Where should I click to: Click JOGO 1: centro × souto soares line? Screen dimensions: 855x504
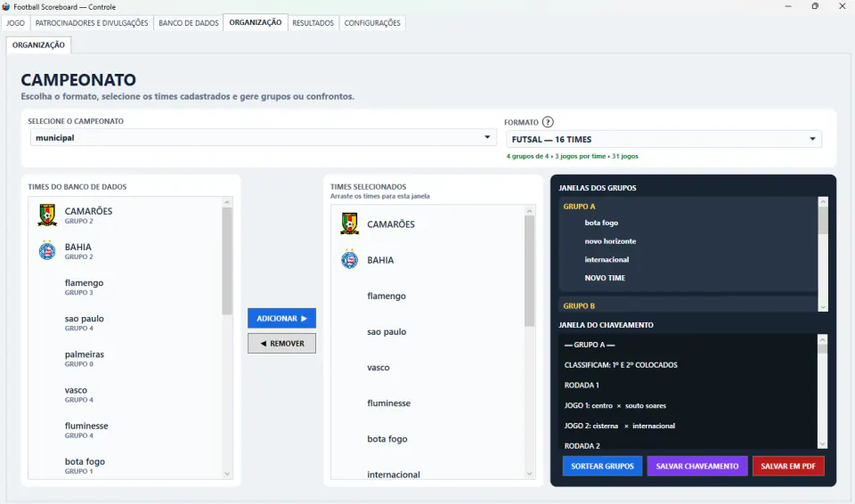[x=615, y=405]
